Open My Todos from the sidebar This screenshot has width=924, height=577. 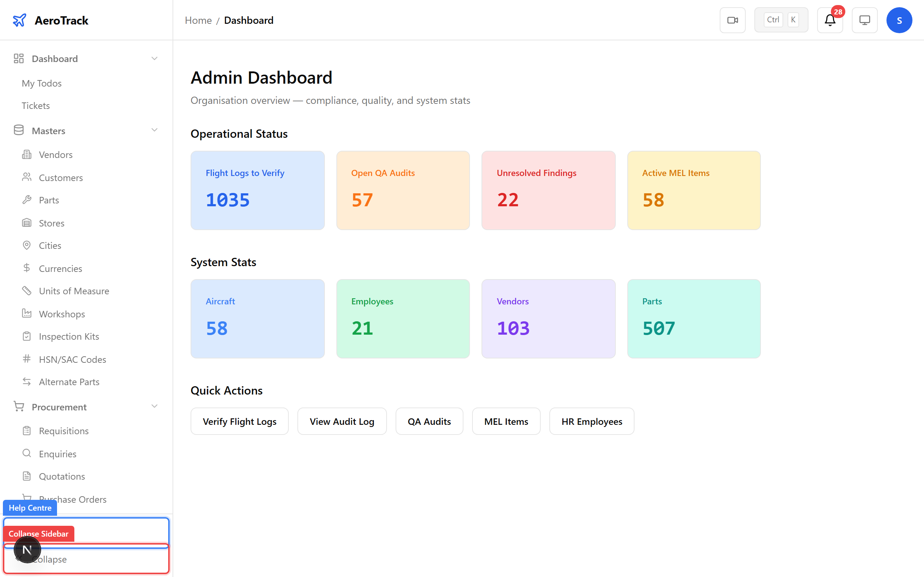coord(41,83)
